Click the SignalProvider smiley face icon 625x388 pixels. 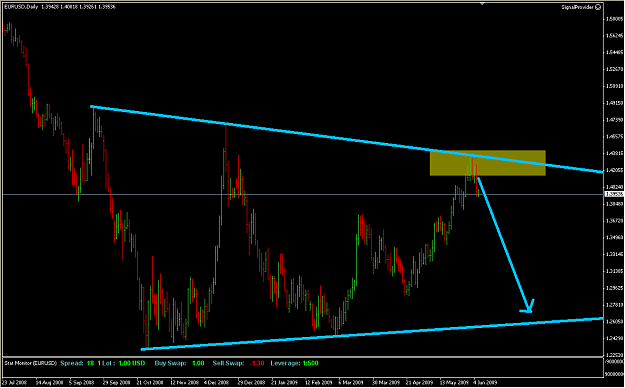point(598,7)
